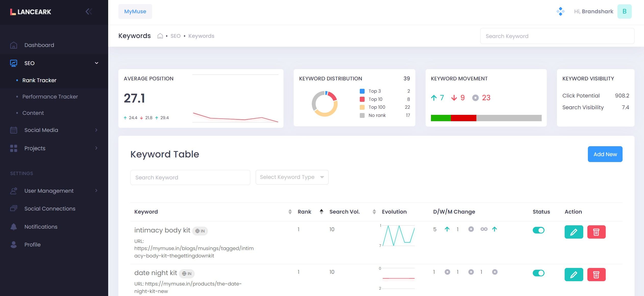Click the IN globe badge for intimacy body kit
The width and height of the screenshot is (644, 296).
[x=200, y=231]
